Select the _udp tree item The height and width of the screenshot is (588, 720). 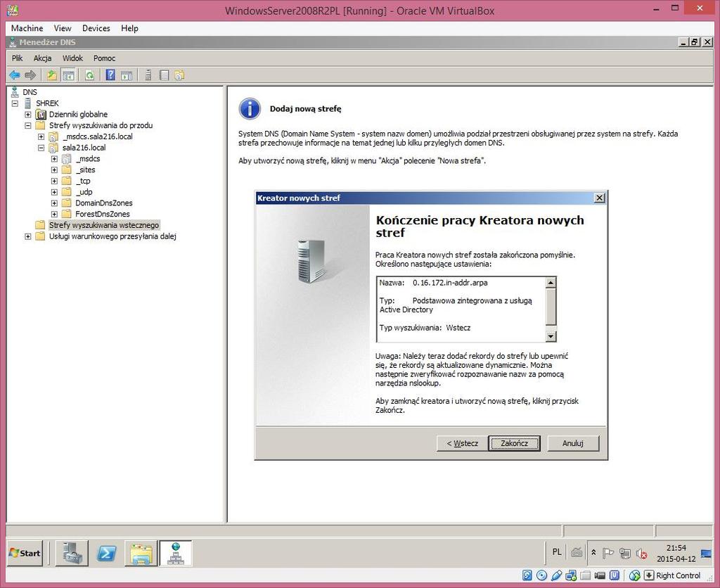pyautogui.click(x=84, y=191)
